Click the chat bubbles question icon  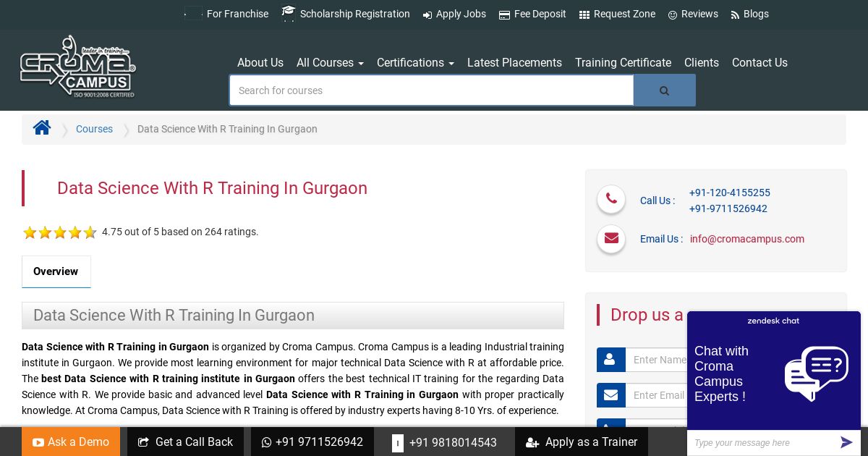(816, 373)
